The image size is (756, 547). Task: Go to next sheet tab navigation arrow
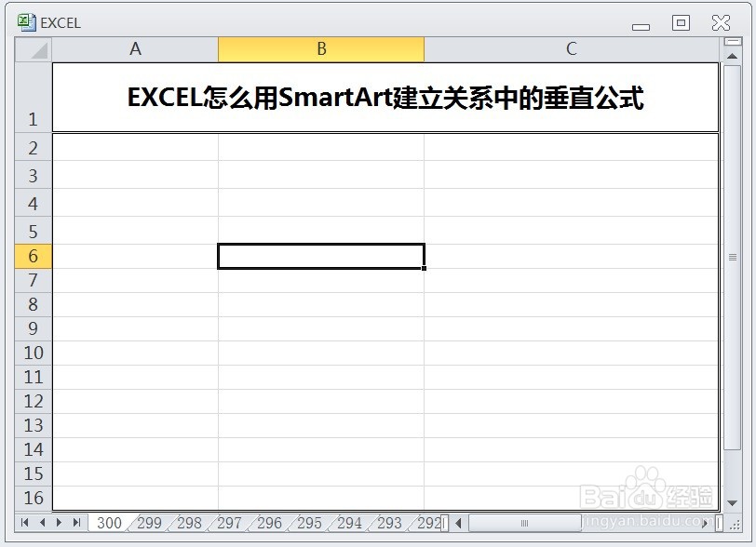(59, 523)
